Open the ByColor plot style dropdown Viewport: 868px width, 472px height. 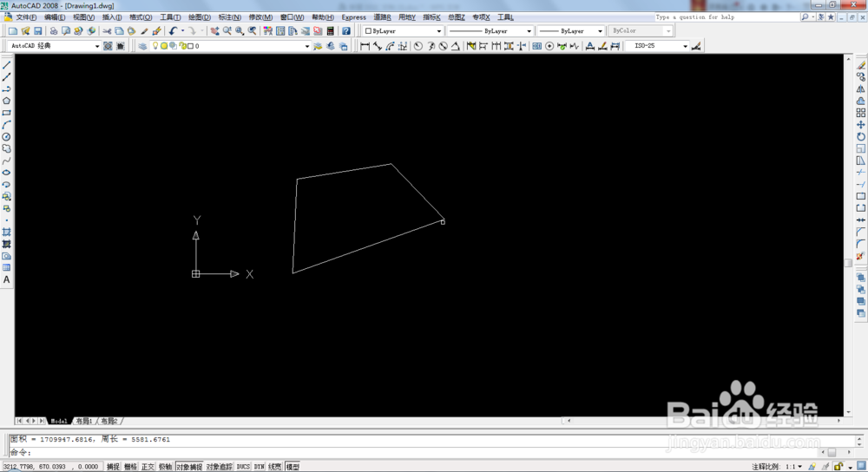(x=668, y=31)
